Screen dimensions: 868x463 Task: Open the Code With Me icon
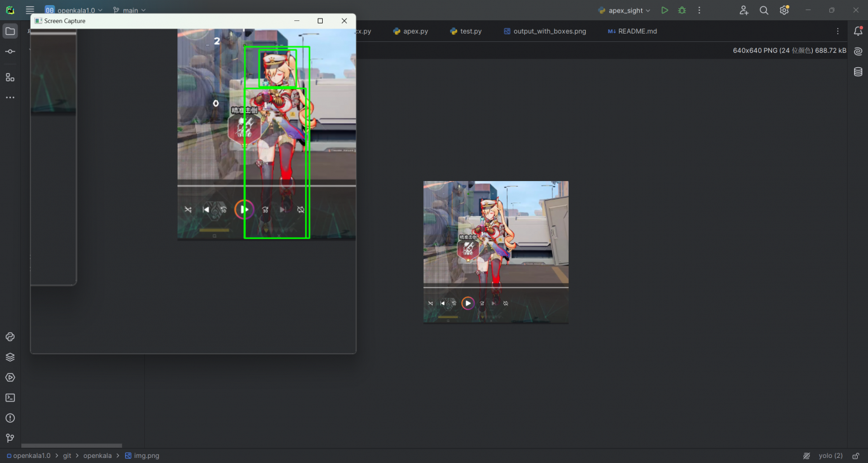(x=744, y=10)
